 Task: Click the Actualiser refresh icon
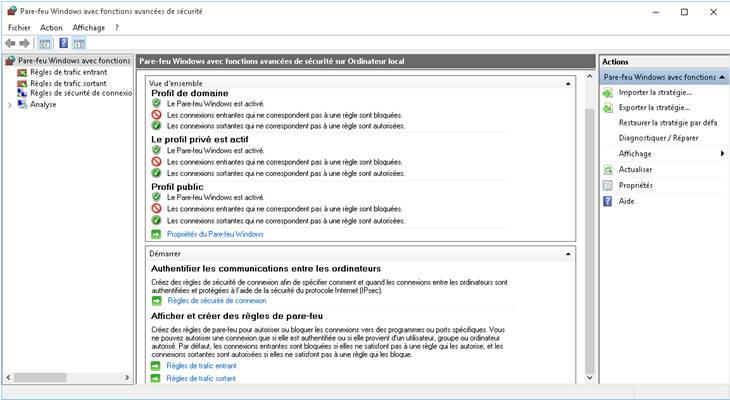coord(608,169)
